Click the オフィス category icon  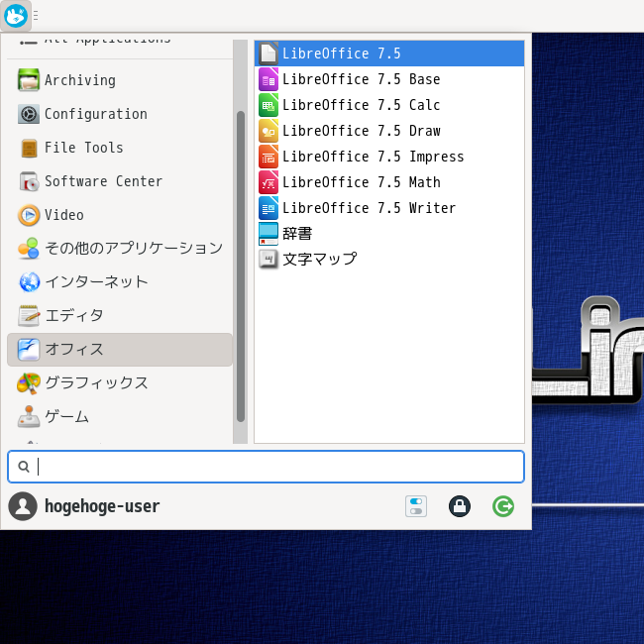point(29,350)
